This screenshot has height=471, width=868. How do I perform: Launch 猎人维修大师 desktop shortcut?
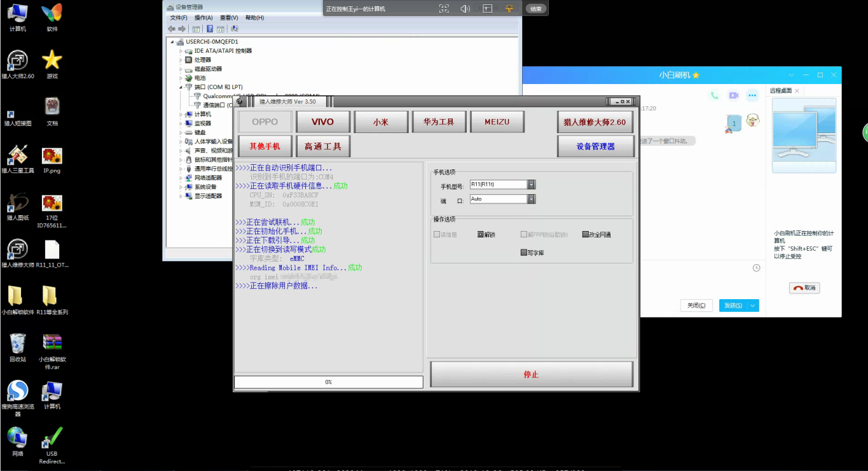pos(17,253)
